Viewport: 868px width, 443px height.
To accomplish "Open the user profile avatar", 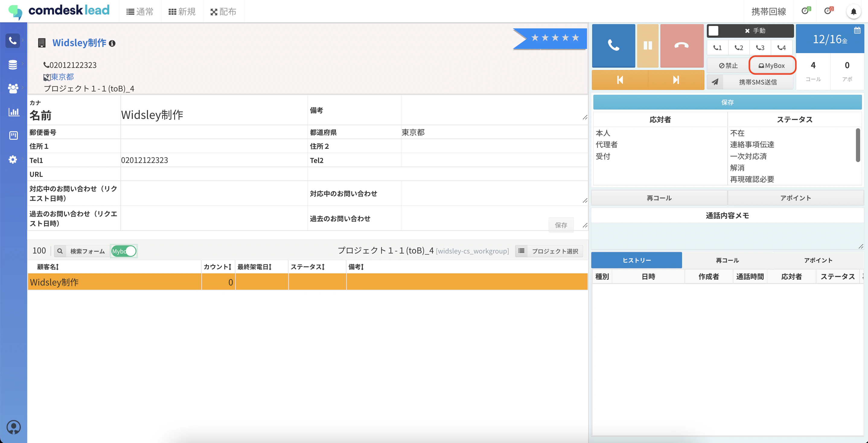I will [x=14, y=427].
